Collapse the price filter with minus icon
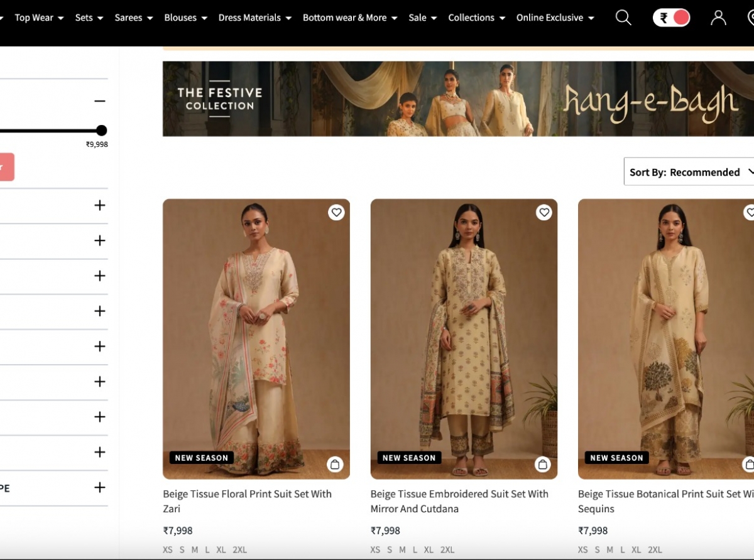The width and height of the screenshot is (754, 560). coord(99,101)
